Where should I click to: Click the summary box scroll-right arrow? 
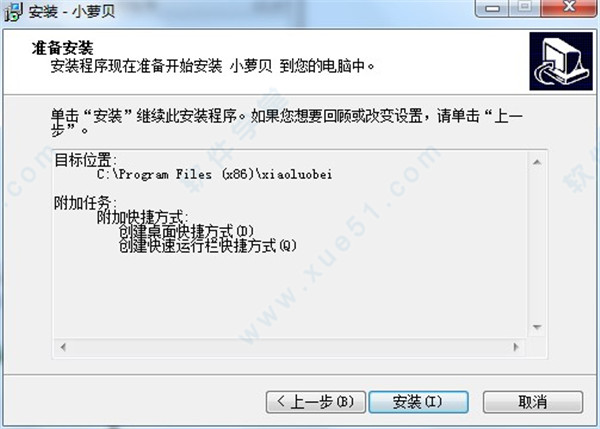point(516,347)
